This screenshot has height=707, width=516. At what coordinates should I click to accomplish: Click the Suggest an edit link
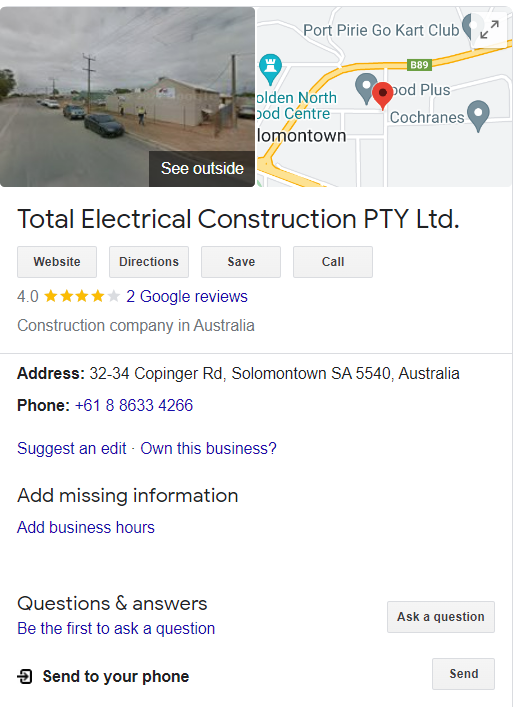72,449
